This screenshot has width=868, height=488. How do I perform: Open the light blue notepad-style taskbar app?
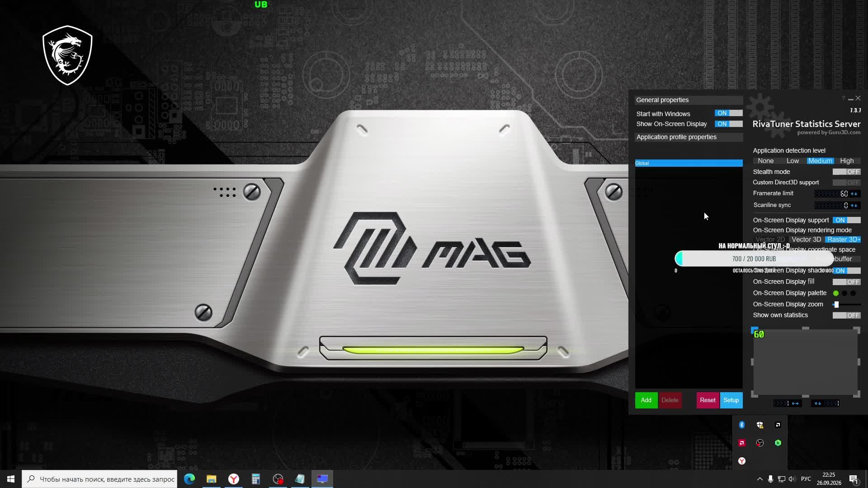coord(300,479)
